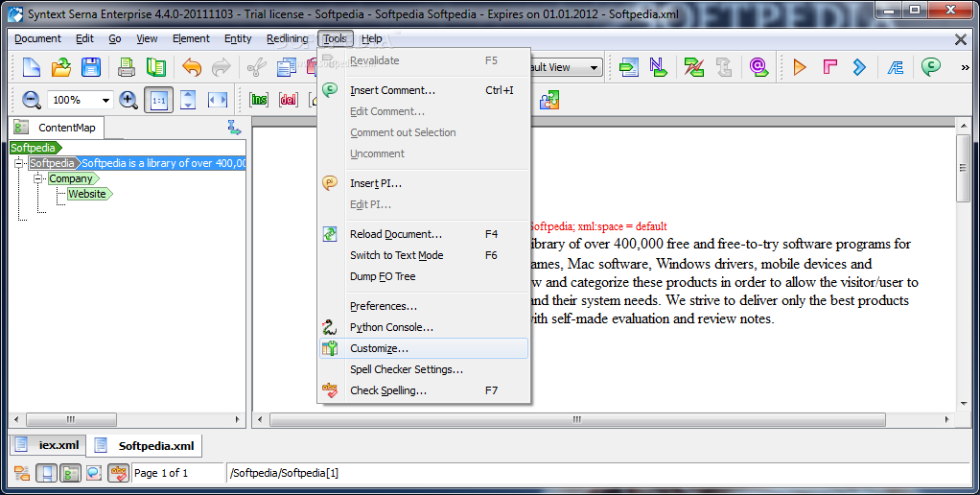Zoom out with the minus magnifier
Viewport: 980px width, 495px height.
pos(32,100)
